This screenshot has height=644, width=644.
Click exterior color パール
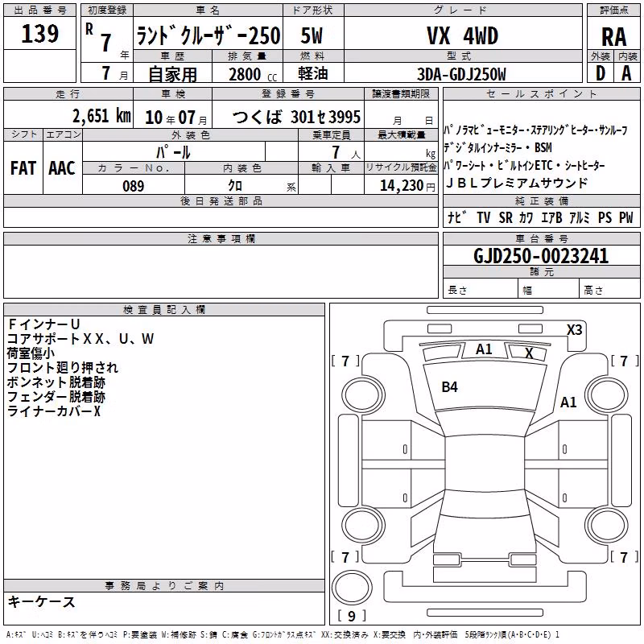[x=173, y=152]
